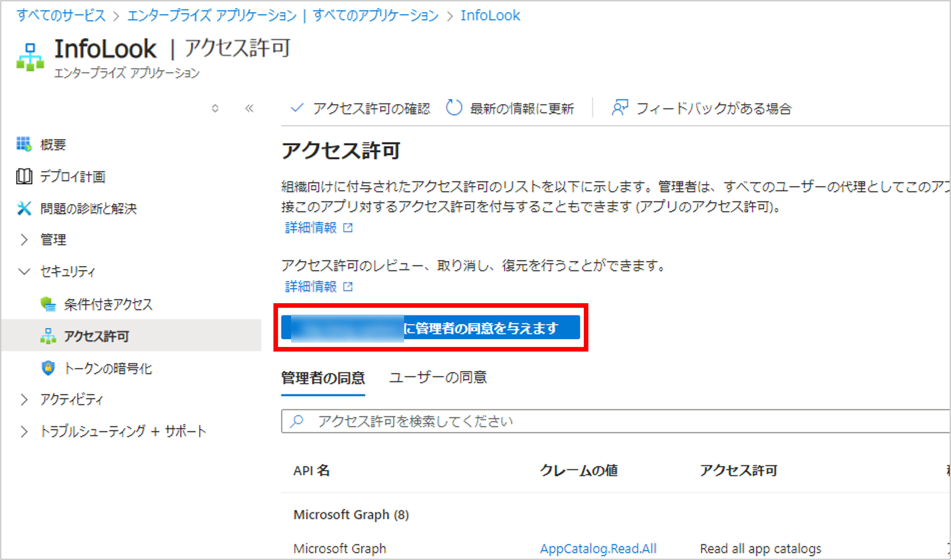The height and width of the screenshot is (560, 951).
Task: Click InfoLook breadcrumb link
Action: tap(490, 15)
